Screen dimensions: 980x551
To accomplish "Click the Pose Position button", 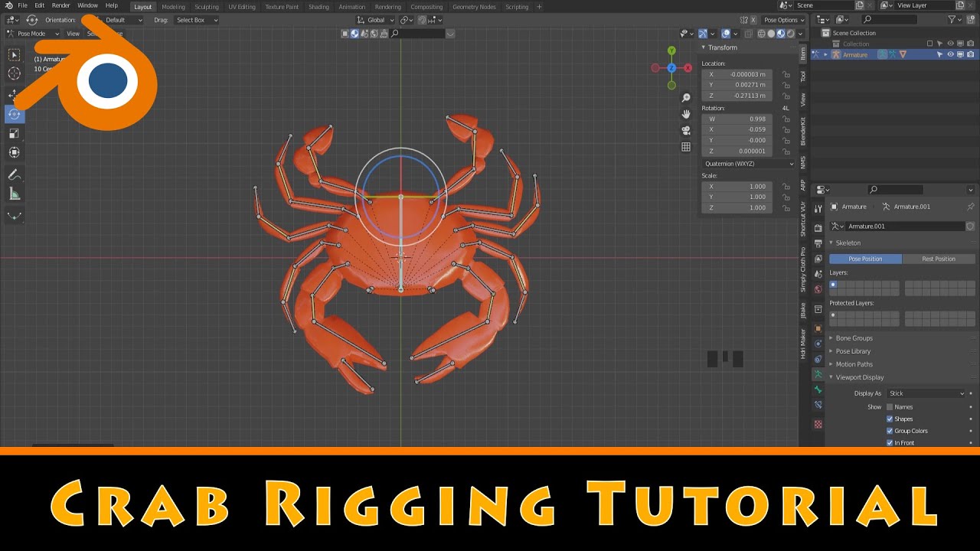I will 865,259.
